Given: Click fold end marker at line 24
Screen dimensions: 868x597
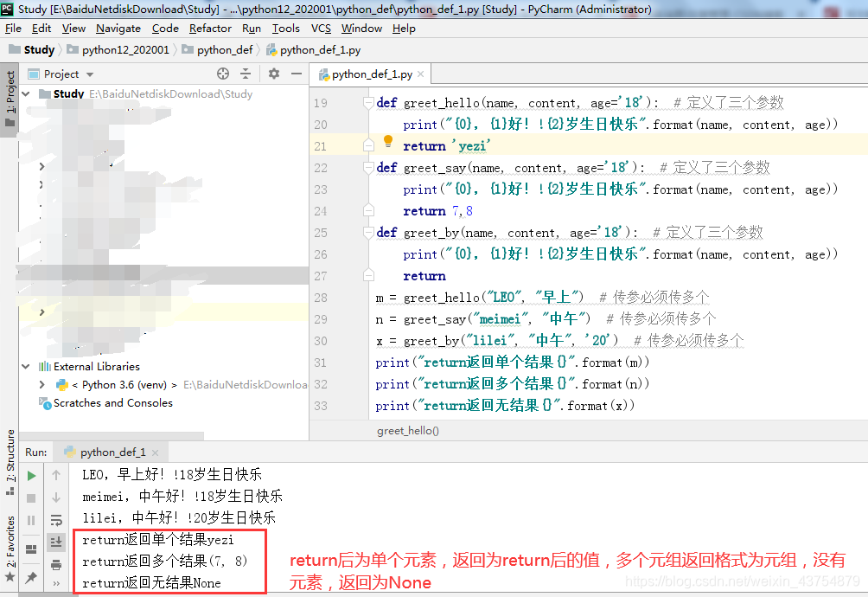Looking at the screenshot, I should (368, 210).
